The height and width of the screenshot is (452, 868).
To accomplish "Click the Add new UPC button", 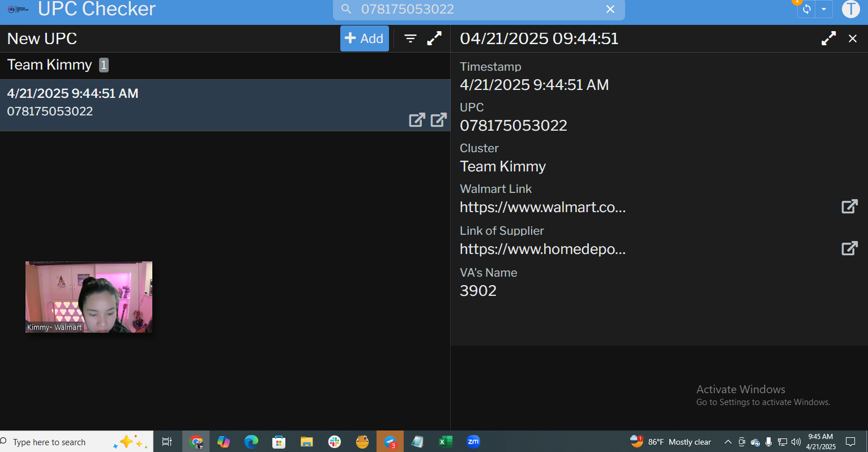I will (364, 38).
